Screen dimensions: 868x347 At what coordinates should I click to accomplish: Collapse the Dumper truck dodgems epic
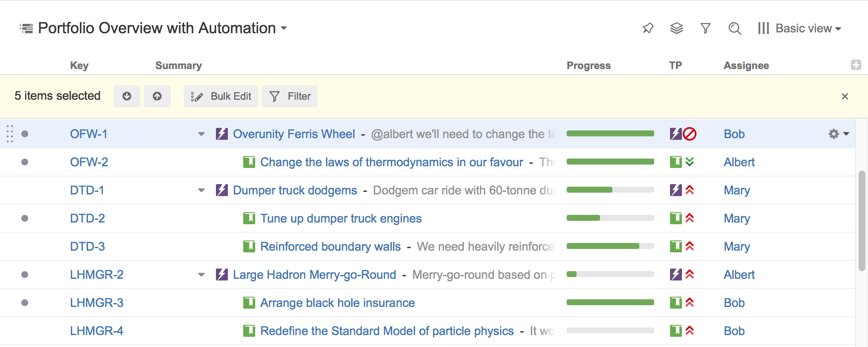[201, 191]
